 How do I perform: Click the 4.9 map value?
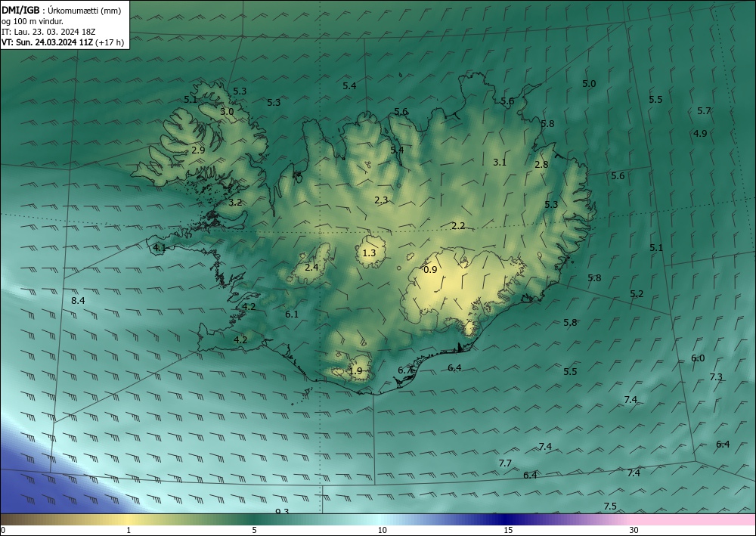pyautogui.click(x=700, y=134)
